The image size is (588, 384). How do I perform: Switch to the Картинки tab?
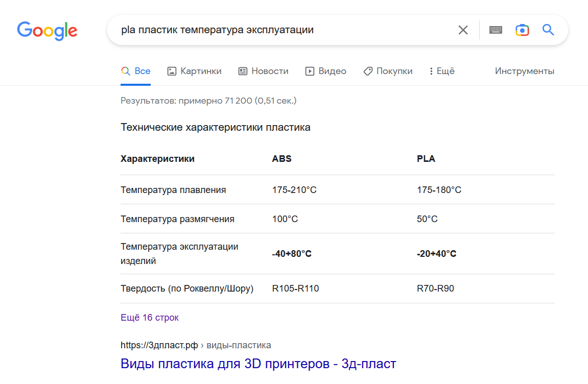tap(194, 71)
